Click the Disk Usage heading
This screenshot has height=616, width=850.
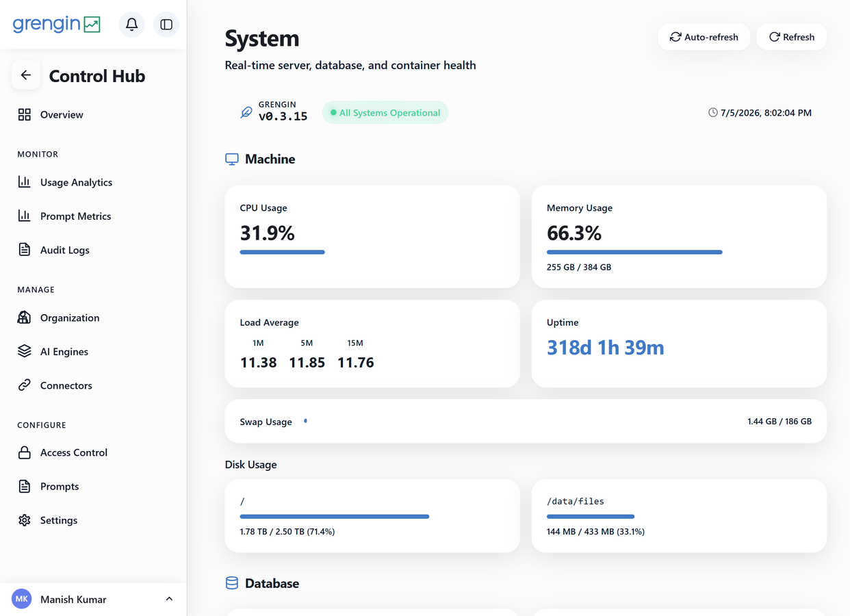[x=250, y=465]
